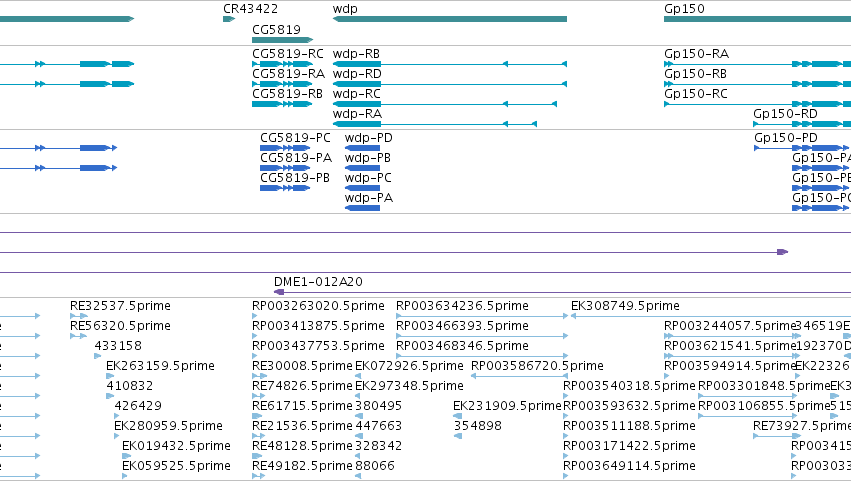
Task: Open RP003511188.5prime EST
Action: pyautogui.click(x=566, y=436)
